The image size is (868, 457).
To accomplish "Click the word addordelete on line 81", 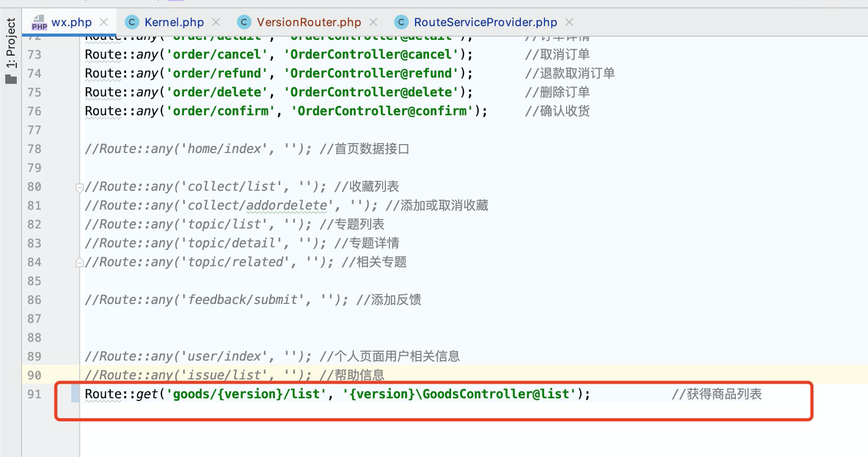I will pyautogui.click(x=287, y=205).
